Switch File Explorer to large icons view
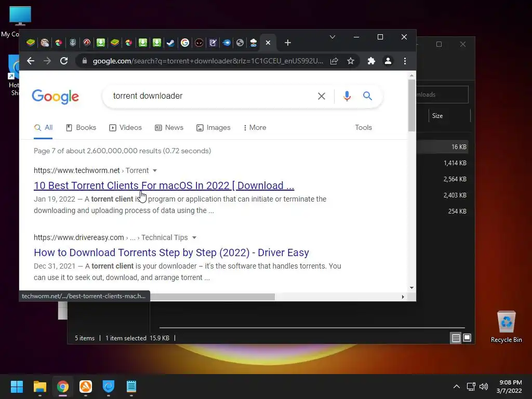The height and width of the screenshot is (399, 532). click(x=467, y=338)
